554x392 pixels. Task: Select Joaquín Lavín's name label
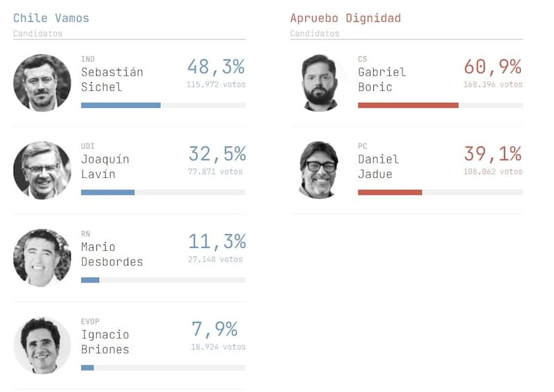105,167
